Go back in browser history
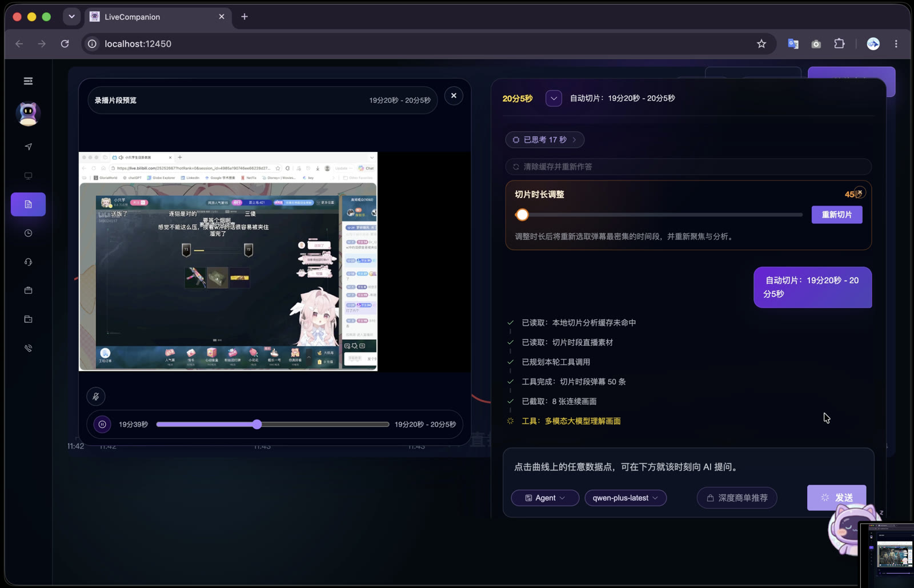Screen dimensions: 914x588 click(19, 44)
